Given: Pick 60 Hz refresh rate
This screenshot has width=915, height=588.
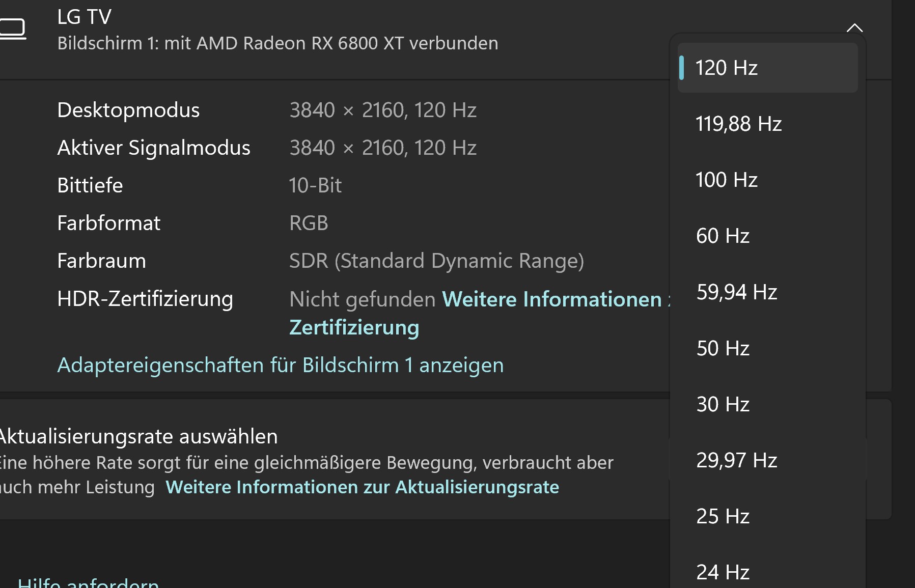Looking at the screenshot, I should click(x=723, y=235).
